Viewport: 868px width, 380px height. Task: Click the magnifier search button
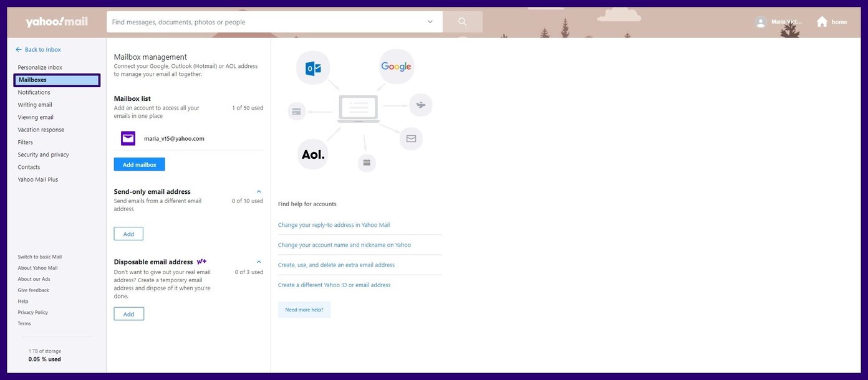tap(463, 22)
